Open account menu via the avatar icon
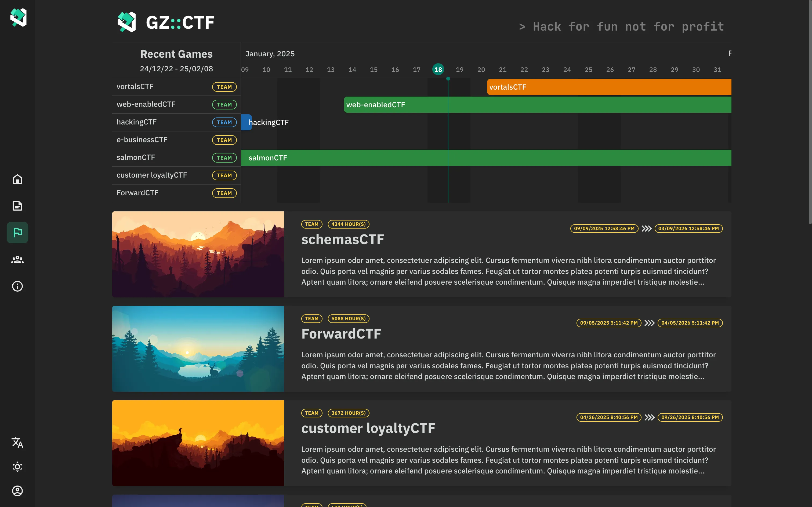 (x=17, y=491)
